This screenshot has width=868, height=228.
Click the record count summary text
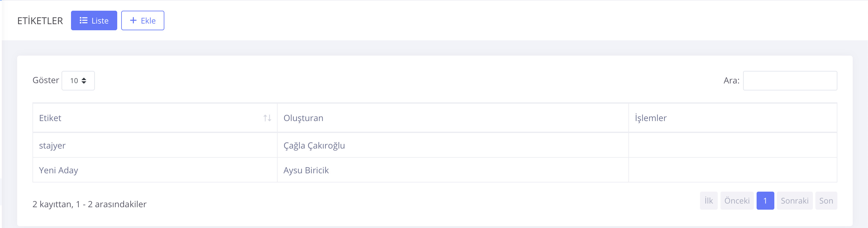click(89, 204)
